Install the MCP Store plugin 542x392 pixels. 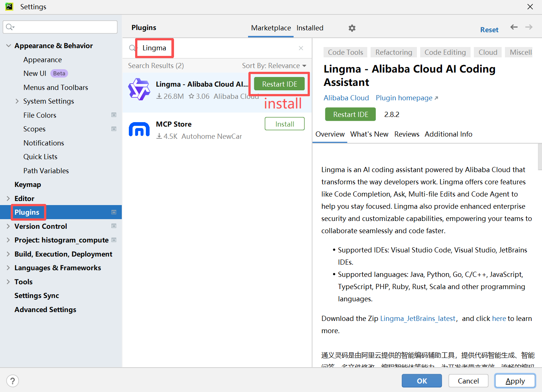tap(285, 124)
